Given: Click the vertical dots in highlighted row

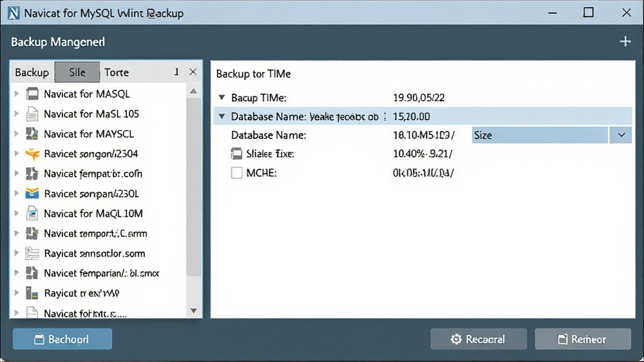Looking at the screenshot, I should pos(385,116).
